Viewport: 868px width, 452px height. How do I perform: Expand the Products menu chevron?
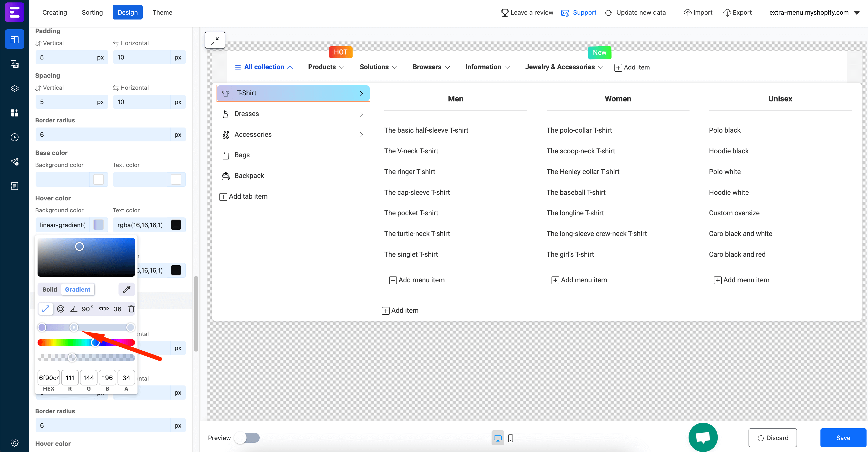point(343,67)
